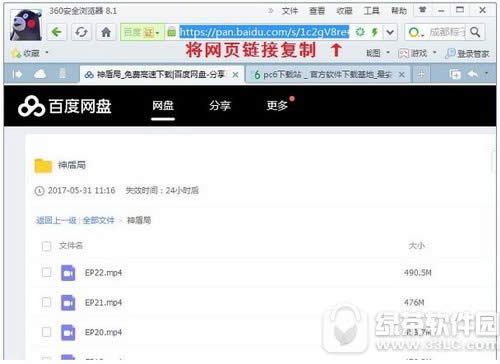Click the highlighted pan.baidu.com URL field

click(x=264, y=32)
